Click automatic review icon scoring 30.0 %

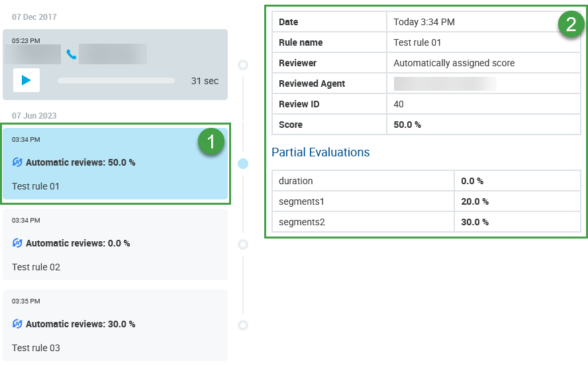(x=17, y=324)
